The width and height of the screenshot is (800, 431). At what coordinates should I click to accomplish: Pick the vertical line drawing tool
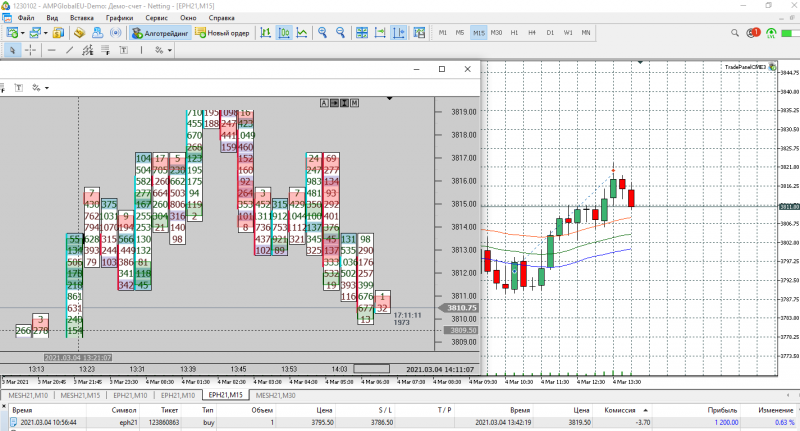[x=141, y=50]
